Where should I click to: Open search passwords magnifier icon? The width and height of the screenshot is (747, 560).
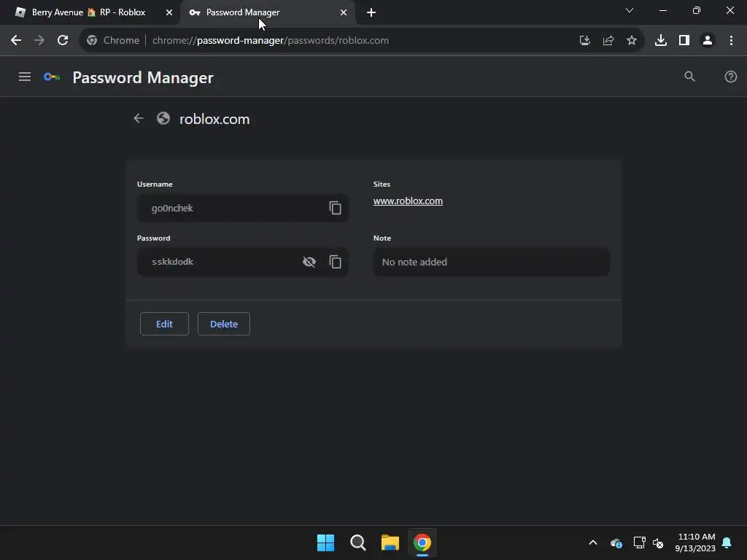pos(689,76)
